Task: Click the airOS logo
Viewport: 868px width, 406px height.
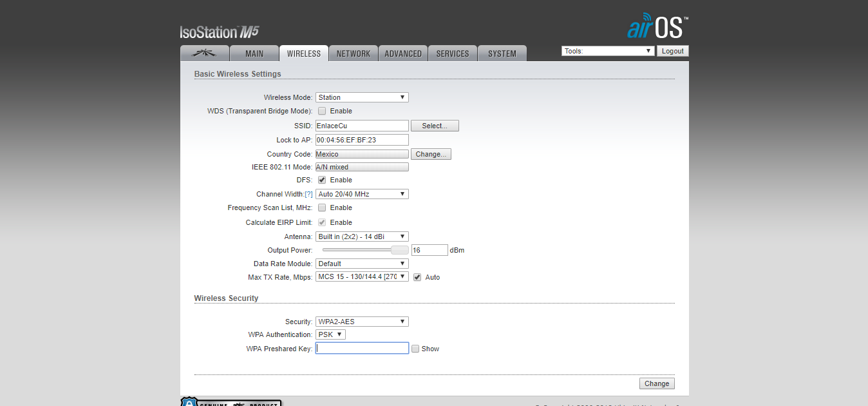Action: point(657,26)
